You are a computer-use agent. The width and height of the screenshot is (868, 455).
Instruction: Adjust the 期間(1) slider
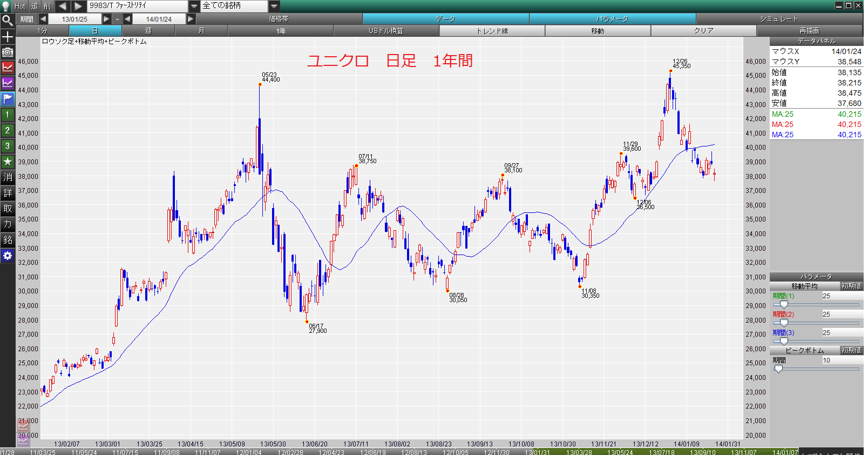784,304
